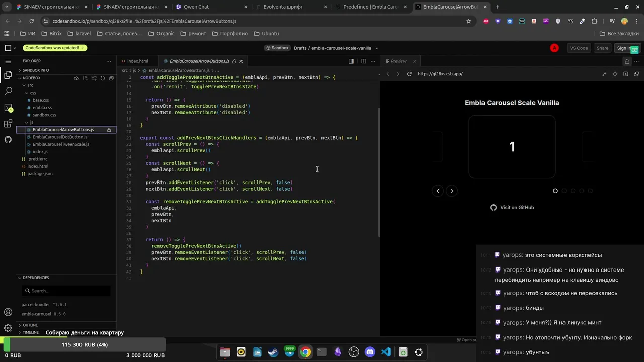Screen dimensions: 644x362
Task: Open the Terminal from the dock
Action: [x=321, y=352]
